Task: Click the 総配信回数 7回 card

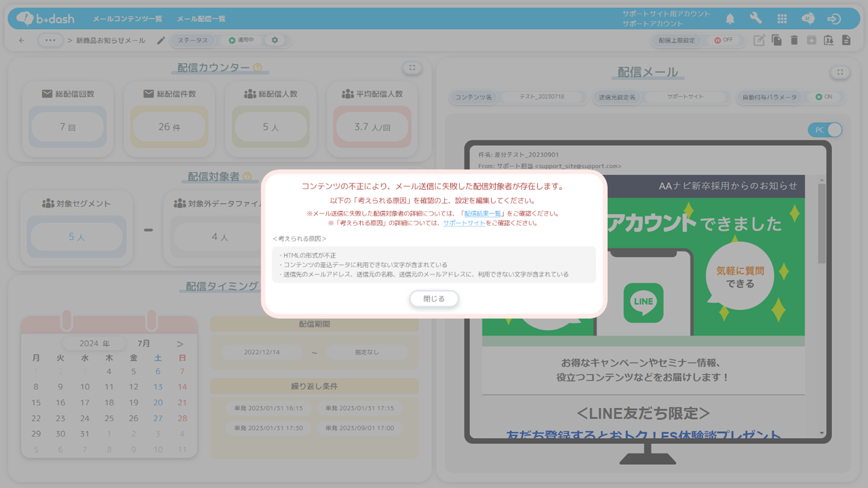Action: pos(67,118)
